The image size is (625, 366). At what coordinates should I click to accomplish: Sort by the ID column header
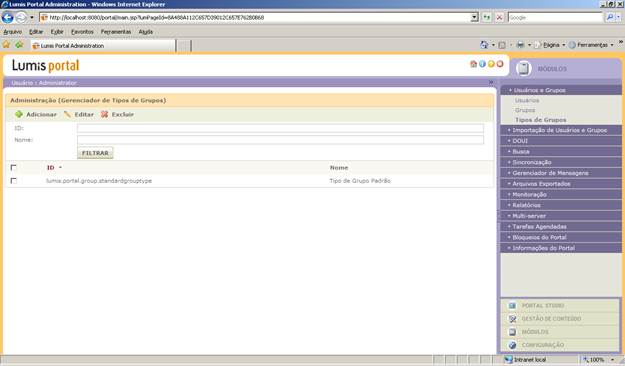point(51,167)
